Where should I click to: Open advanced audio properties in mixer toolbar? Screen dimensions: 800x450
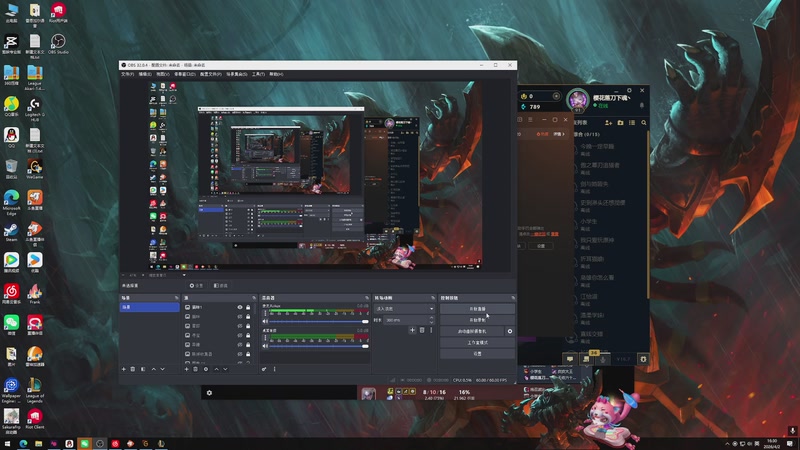point(264,369)
